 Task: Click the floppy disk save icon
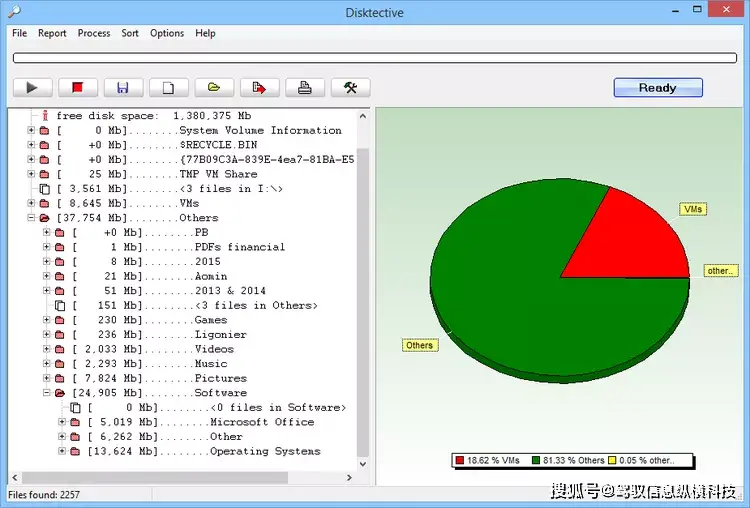pyautogui.click(x=123, y=88)
